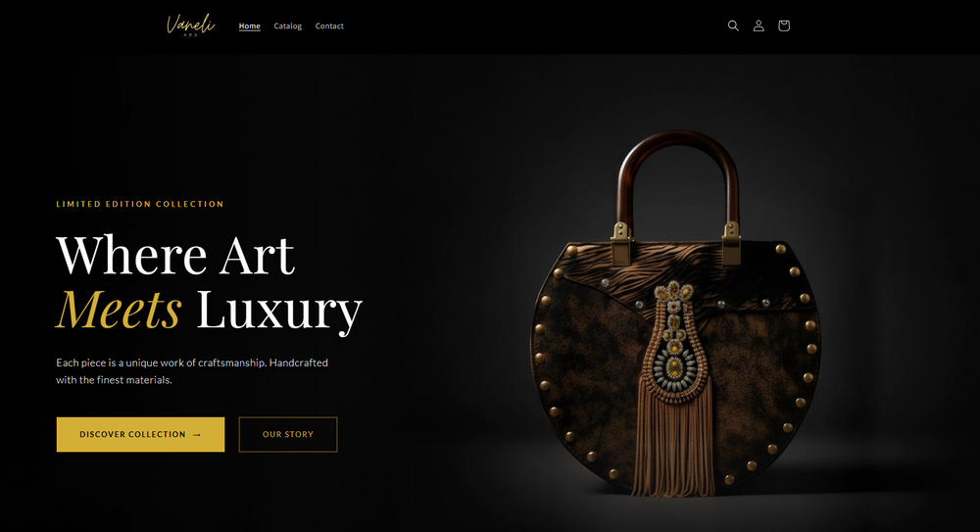Click the round studded handbag image
Image resolution: width=980 pixels, height=532 pixels.
pyautogui.click(x=675, y=314)
